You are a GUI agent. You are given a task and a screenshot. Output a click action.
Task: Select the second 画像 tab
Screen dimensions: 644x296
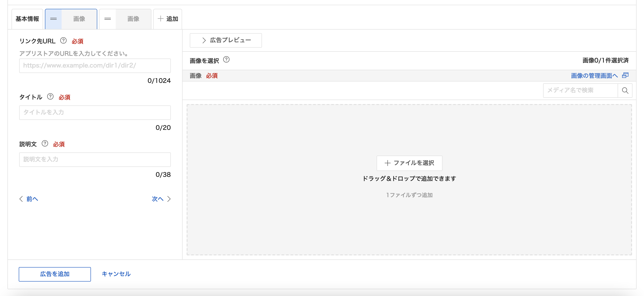[x=133, y=19]
